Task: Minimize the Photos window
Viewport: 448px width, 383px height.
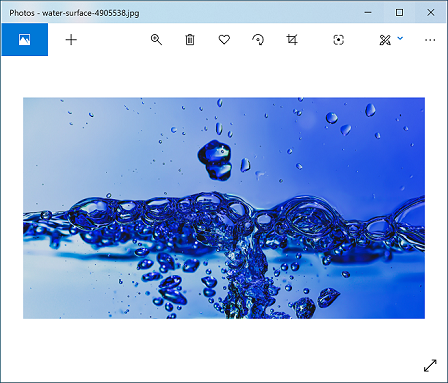Action: [x=368, y=12]
